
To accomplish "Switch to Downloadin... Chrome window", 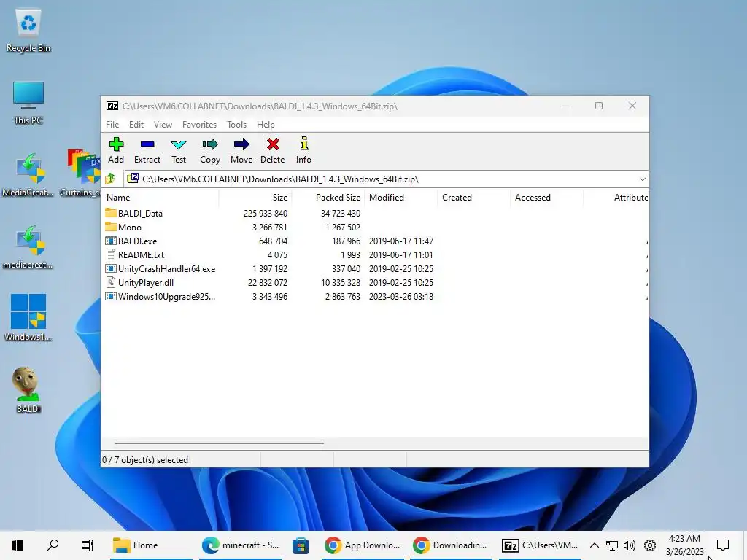I will click(450, 545).
